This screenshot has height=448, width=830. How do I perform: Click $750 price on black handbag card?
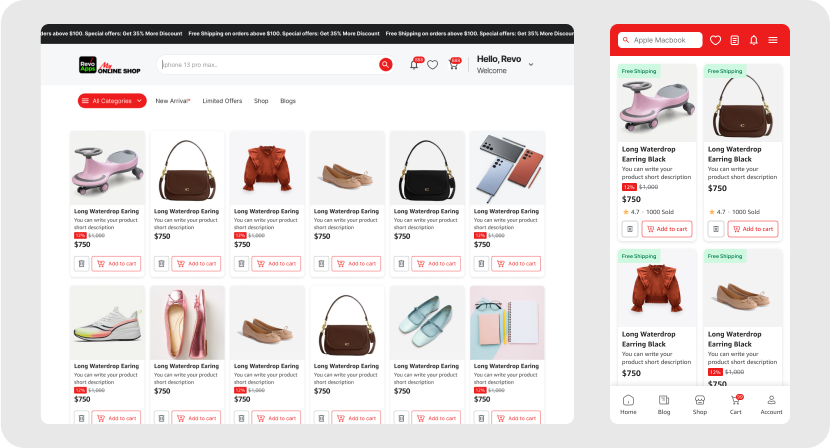402,237
